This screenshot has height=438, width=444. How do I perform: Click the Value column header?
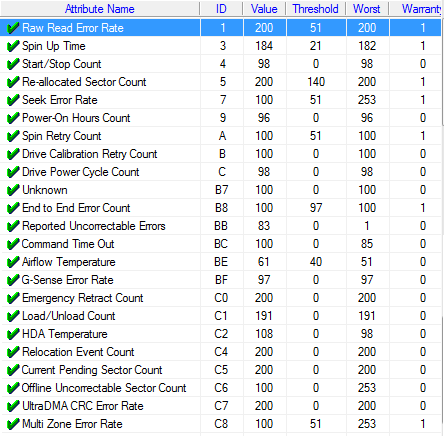coord(264,9)
